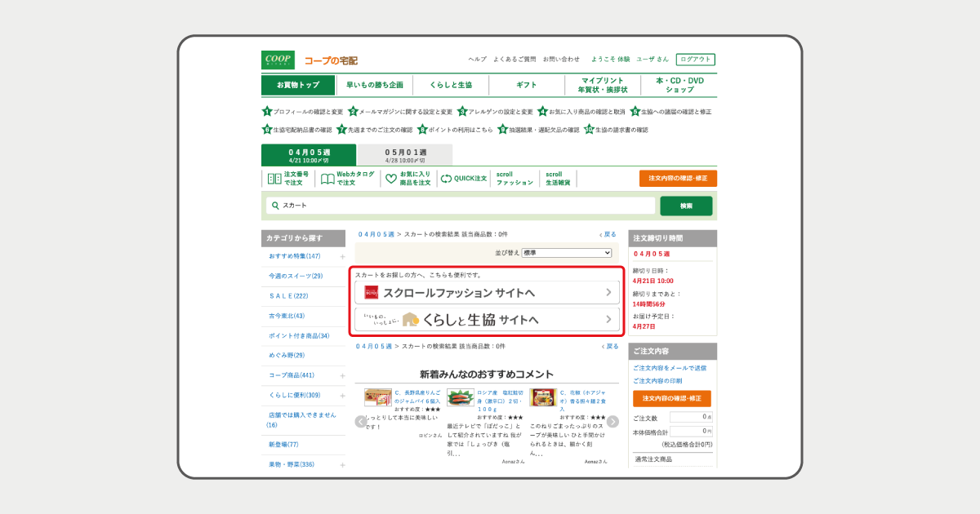Open お問い合わせ link
The image size is (980, 514).
(561, 60)
